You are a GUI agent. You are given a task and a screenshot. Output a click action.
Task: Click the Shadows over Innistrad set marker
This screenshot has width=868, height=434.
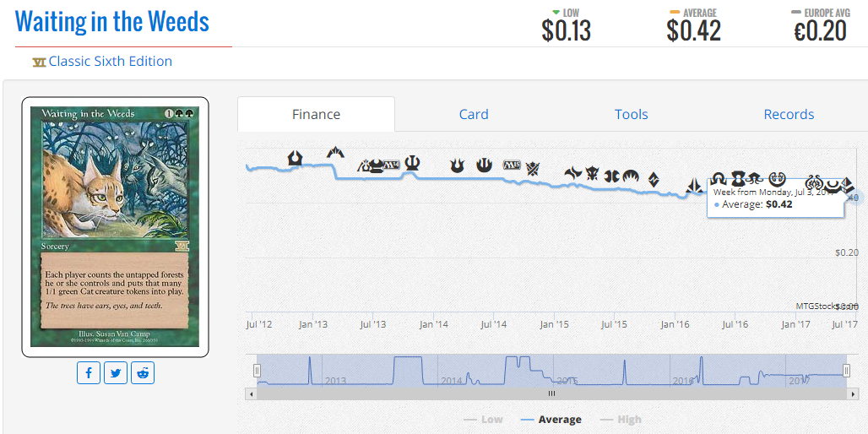point(719,179)
